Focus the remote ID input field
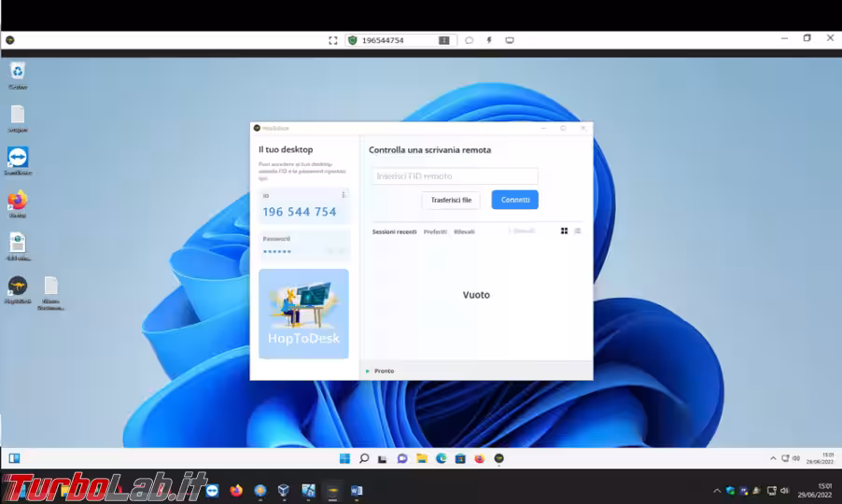The width and height of the screenshot is (842, 504). 454,175
